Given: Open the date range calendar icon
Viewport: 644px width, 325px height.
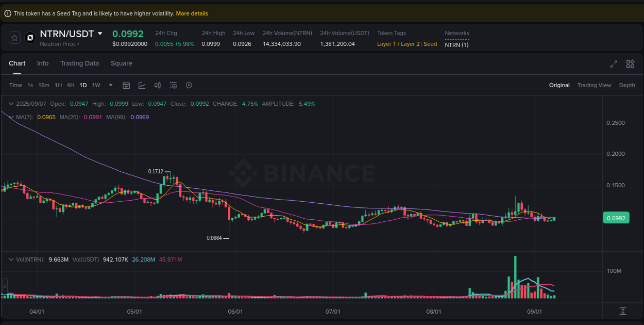Looking at the screenshot, I should click(x=126, y=85).
